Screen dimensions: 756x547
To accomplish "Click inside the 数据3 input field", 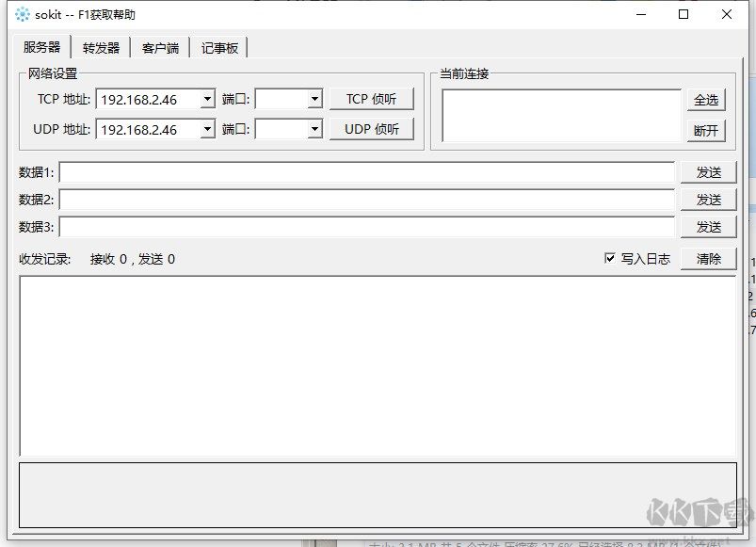I will tap(367, 226).
